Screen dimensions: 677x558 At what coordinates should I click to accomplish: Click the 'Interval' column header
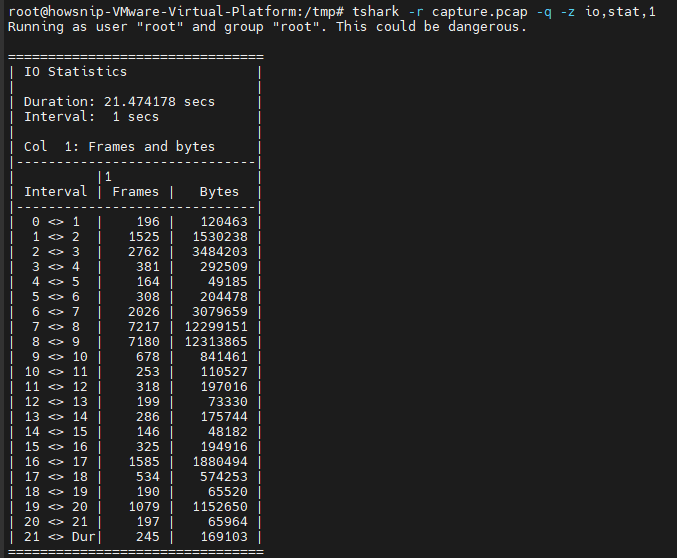click(56, 192)
